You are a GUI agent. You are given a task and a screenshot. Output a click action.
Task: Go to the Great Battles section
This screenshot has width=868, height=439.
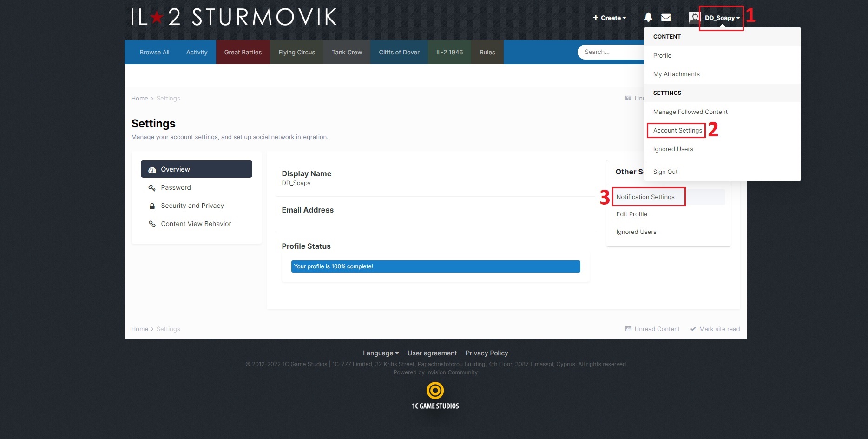243,52
